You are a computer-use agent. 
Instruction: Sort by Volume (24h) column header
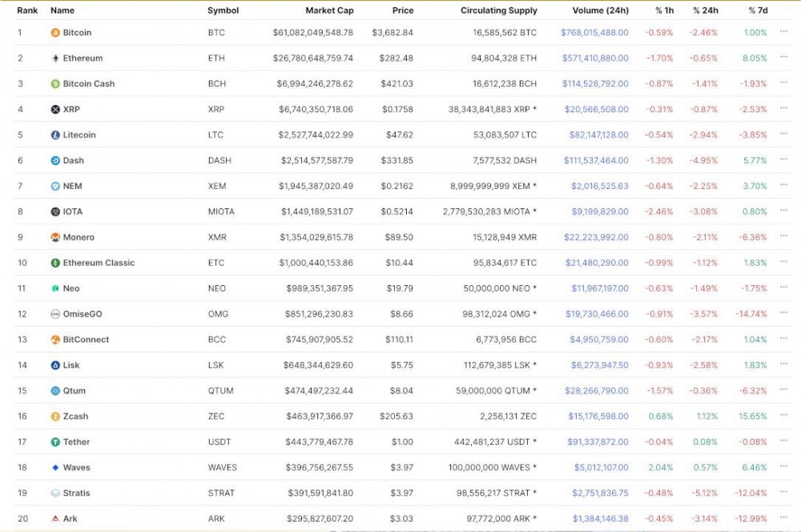[600, 10]
